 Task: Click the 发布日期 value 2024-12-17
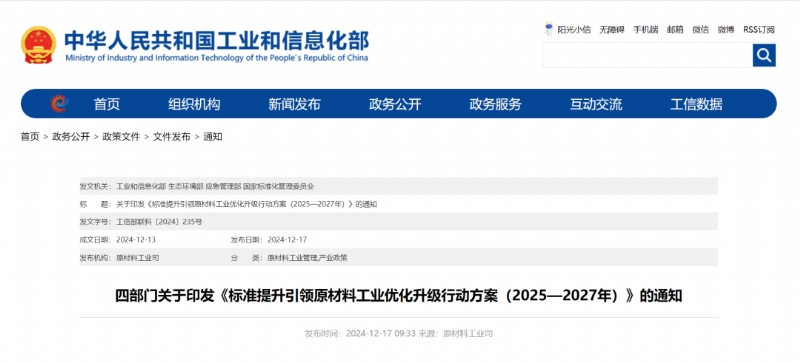pos(287,240)
